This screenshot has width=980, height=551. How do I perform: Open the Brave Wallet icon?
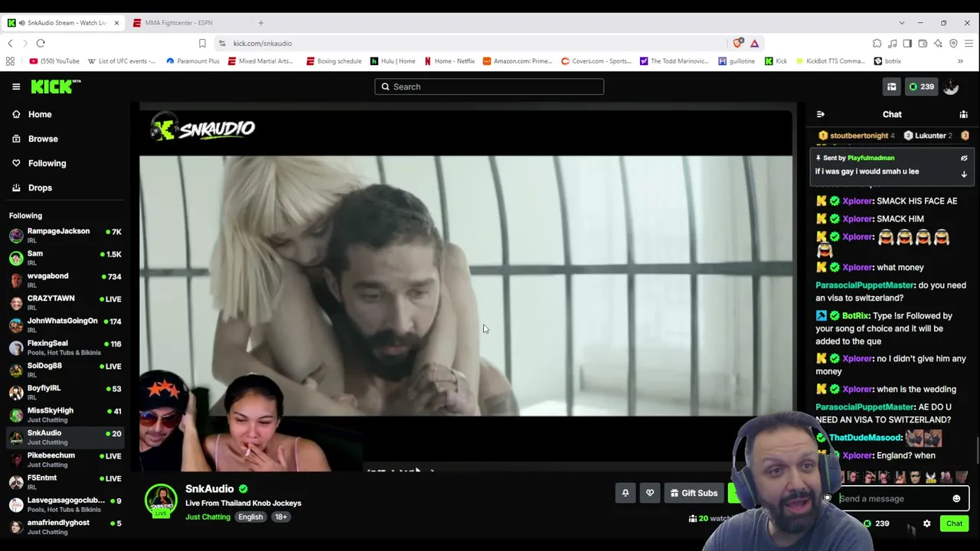[x=923, y=44]
